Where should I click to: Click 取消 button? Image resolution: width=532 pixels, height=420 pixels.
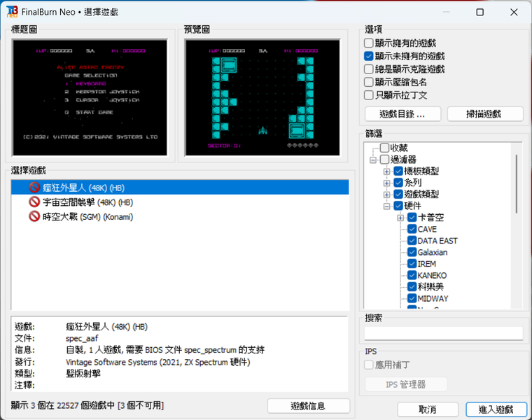coord(428,409)
